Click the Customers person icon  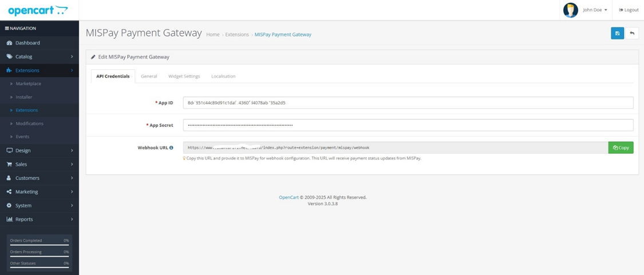9,178
